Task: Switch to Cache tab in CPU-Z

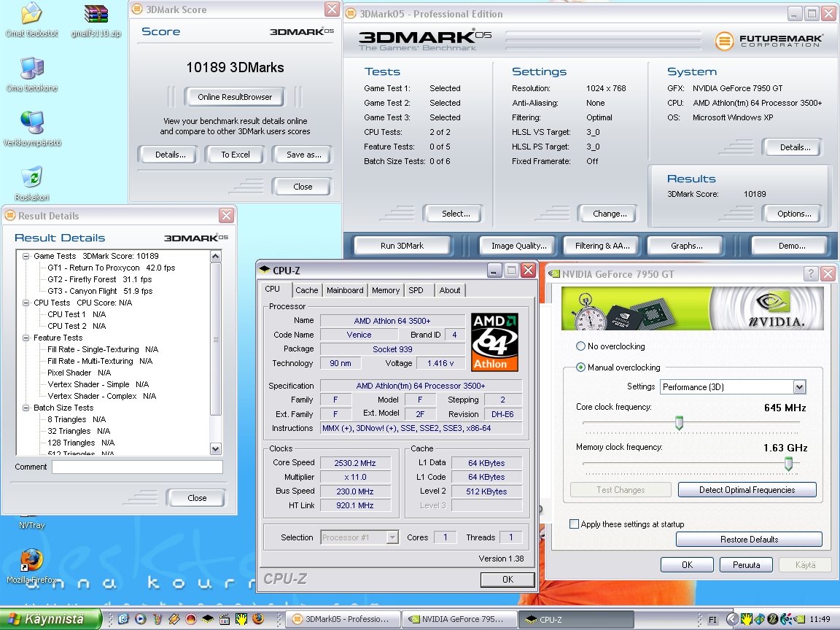Action: click(306, 290)
